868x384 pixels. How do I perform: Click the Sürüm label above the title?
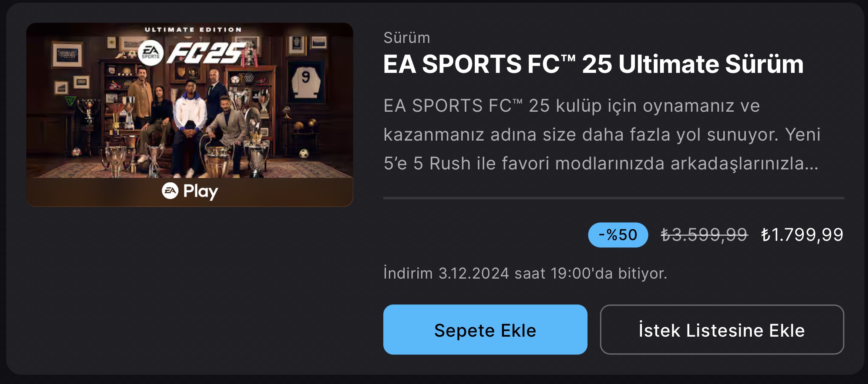click(407, 38)
